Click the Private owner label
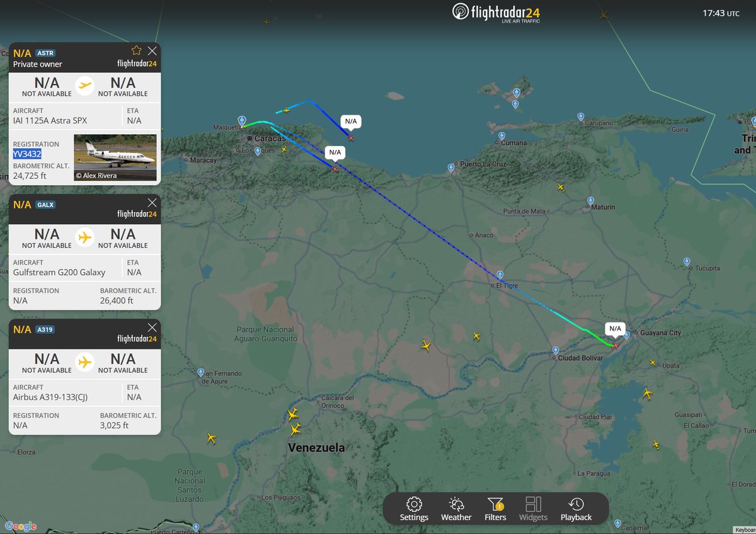The image size is (756, 534). pos(38,64)
